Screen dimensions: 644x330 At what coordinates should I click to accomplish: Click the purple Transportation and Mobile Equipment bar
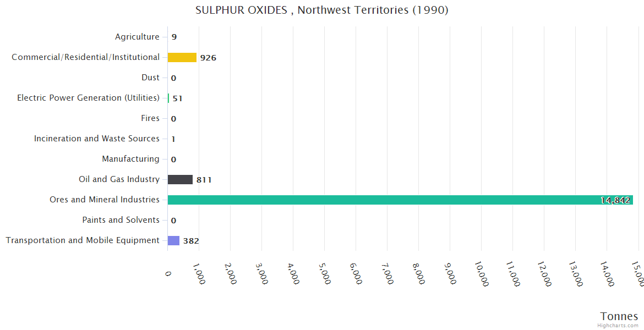(x=173, y=240)
